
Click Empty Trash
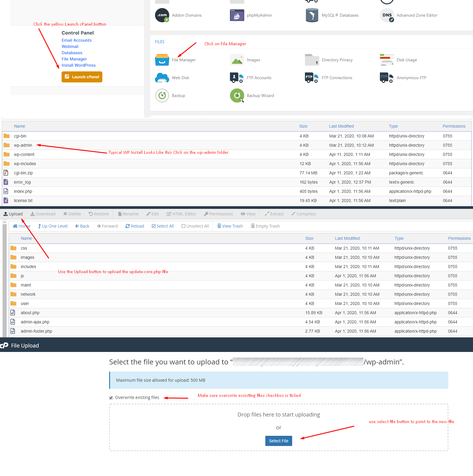click(265, 226)
